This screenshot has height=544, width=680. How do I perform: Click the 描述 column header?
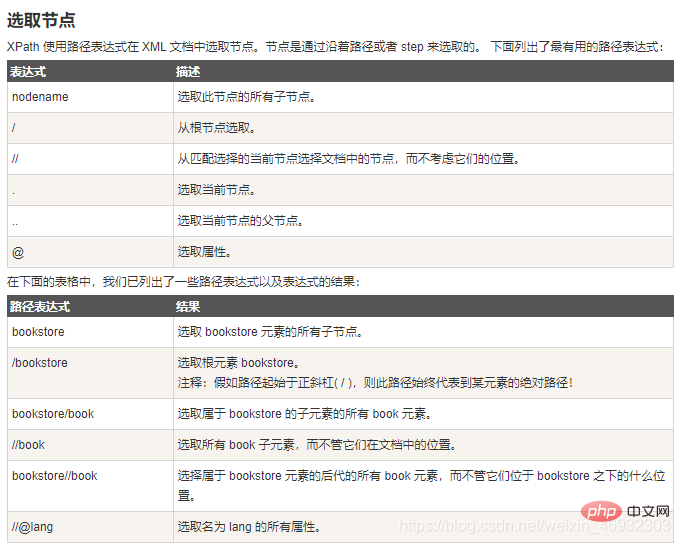point(188,72)
